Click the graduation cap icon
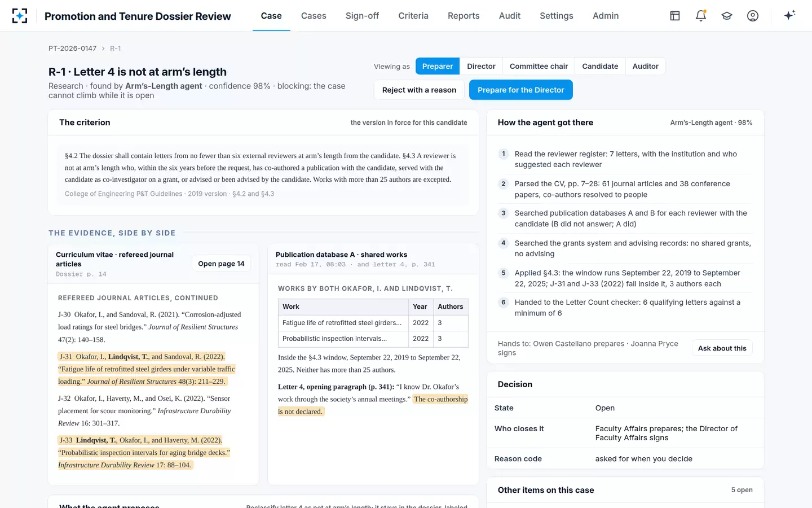 (x=727, y=16)
